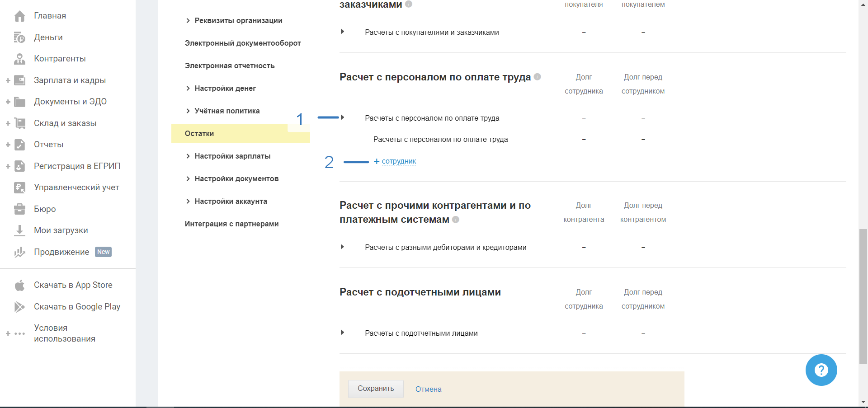Open Контрагенты in the sidebar
The image size is (868, 408).
coord(60,59)
